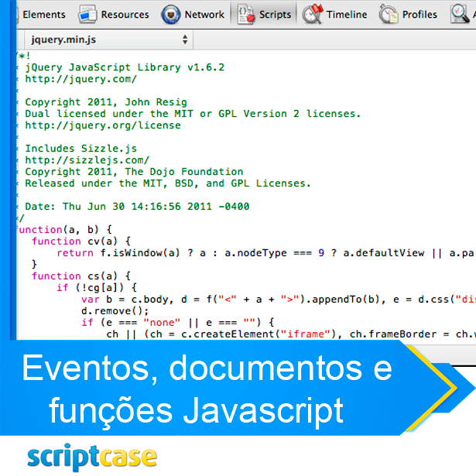Image resolution: width=476 pixels, height=476 pixels.
Task: Click the Released under the MIT, BSD line
Action: tap(168, 183)
